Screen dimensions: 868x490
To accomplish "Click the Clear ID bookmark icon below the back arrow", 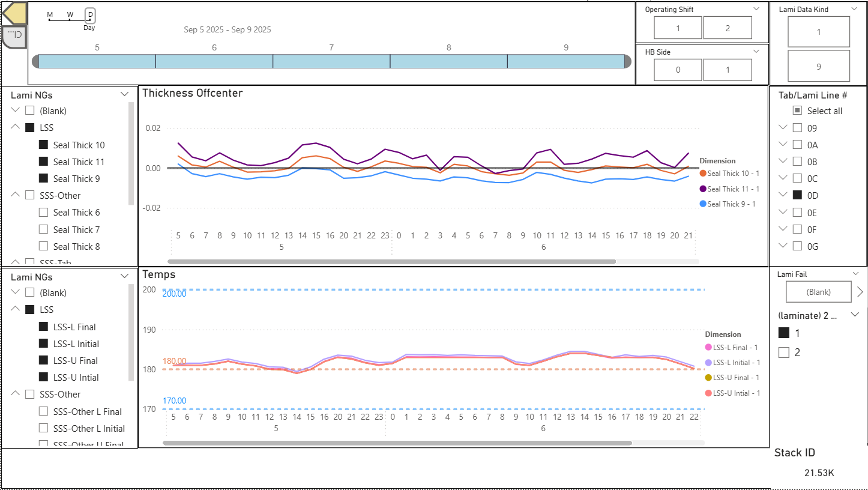I will (x=15, y=37).
